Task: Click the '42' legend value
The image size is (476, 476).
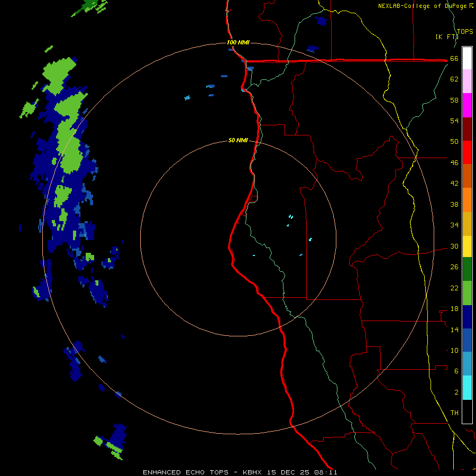Action: [454, 184]
